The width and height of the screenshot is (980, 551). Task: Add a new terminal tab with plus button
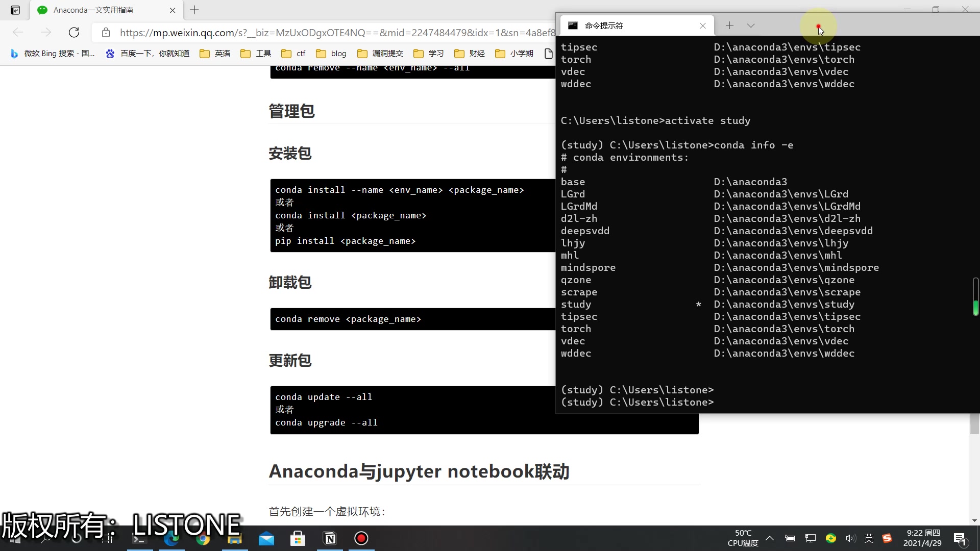point(729,26)
